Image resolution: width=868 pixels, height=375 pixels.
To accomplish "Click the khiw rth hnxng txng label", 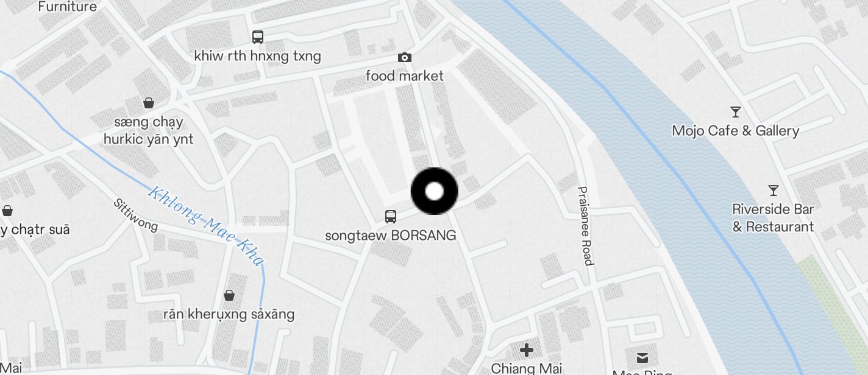I will (x=258, y=56).
